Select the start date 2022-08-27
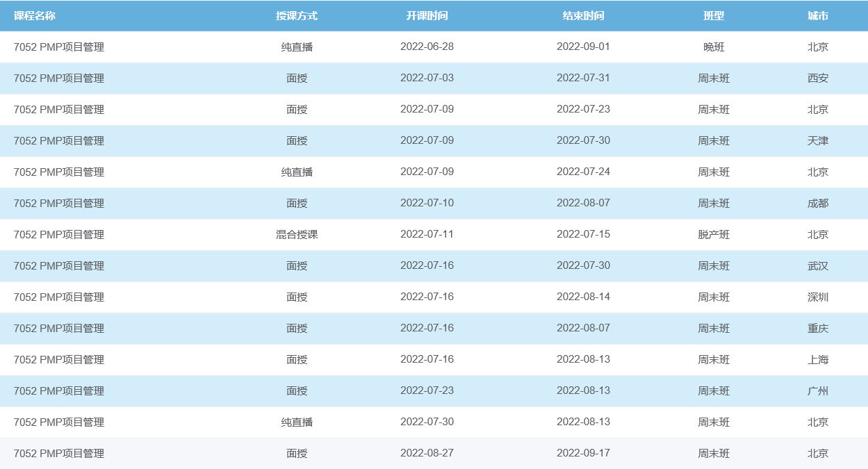The width and height of the screenshot is (868, 469). pyautogui.click(x=427, y=453)
